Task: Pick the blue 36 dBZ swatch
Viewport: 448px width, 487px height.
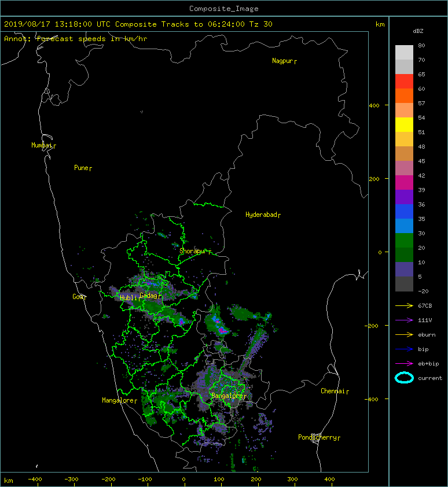Action: [404, 211]
